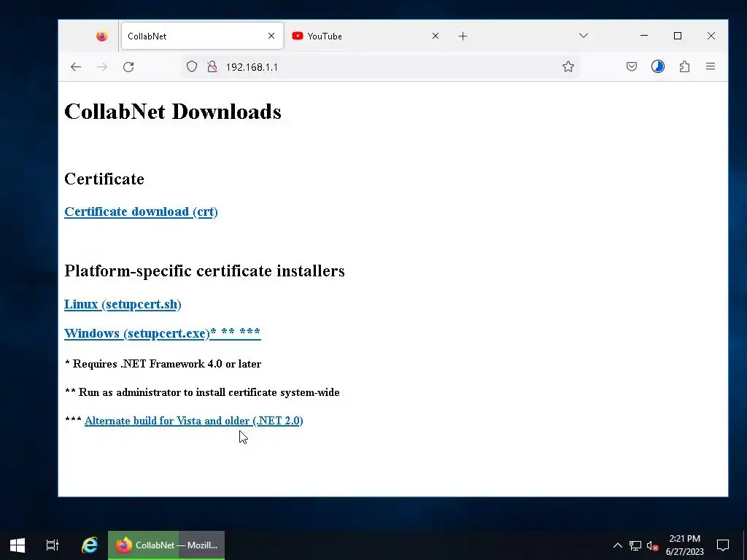This screenshot has width=747, height=560.
Task: Click the muted volume tray icon
Action: pos(653,545)
